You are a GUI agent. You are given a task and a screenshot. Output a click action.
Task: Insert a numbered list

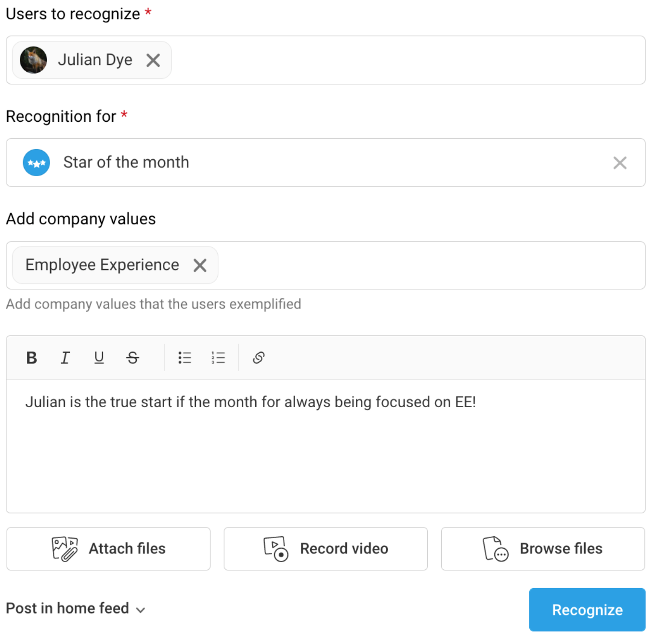coord(218,358)
